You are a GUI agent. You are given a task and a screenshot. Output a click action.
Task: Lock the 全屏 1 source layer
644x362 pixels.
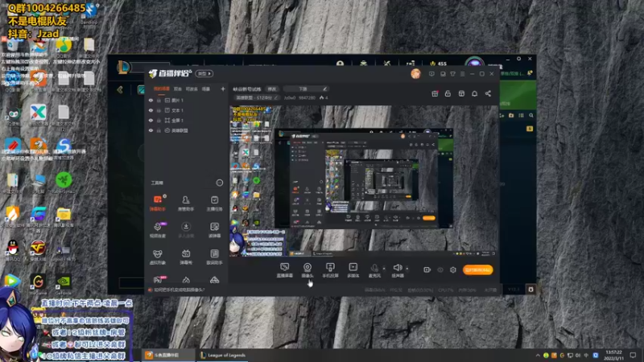pos(159,120)
